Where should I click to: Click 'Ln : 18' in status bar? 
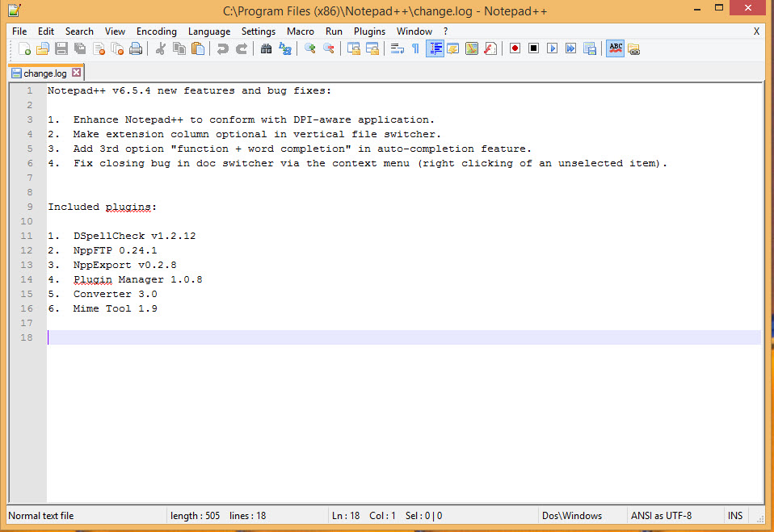(346, 516)
